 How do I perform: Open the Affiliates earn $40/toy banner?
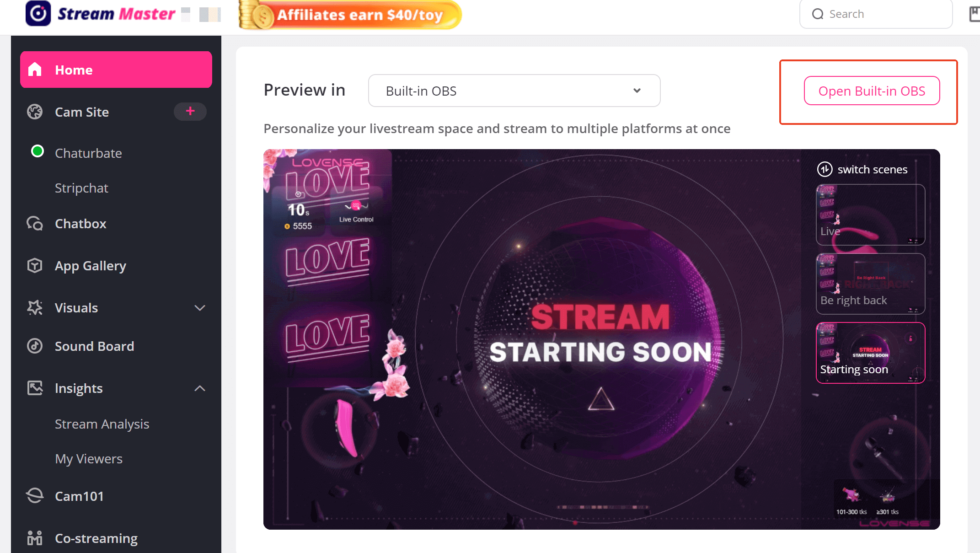tap(350, 15)
